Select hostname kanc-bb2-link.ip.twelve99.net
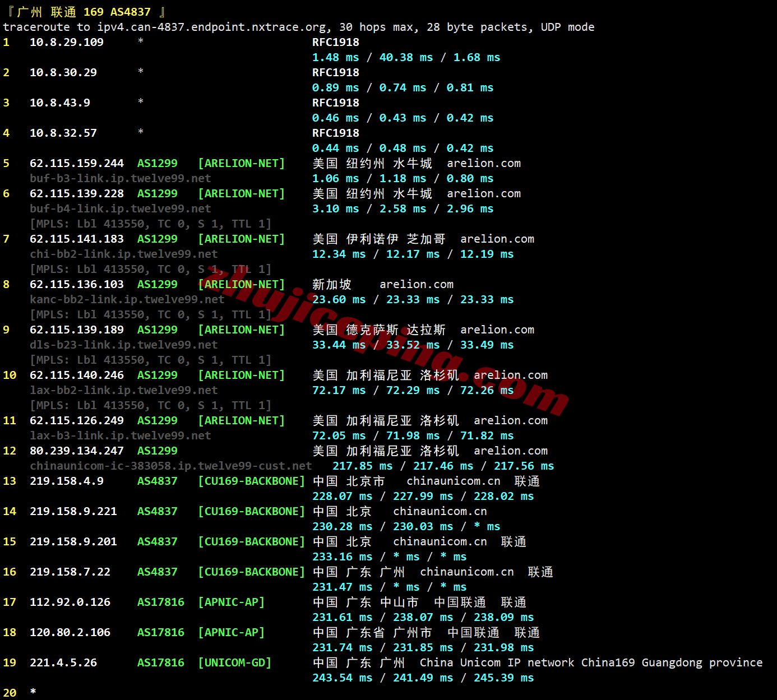The height and width of the screenshot is (700, 777). pyautogui.click(x=127, y=299)
